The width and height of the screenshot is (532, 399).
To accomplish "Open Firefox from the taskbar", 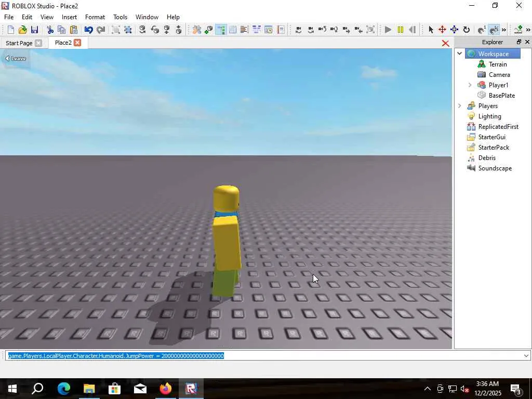I will [x=166, y=389].
